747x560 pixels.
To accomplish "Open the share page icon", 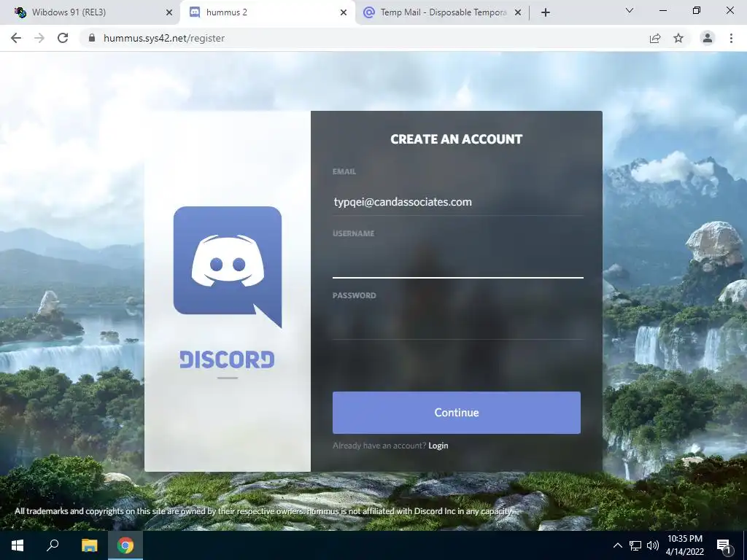I will (x=655, y=38).
